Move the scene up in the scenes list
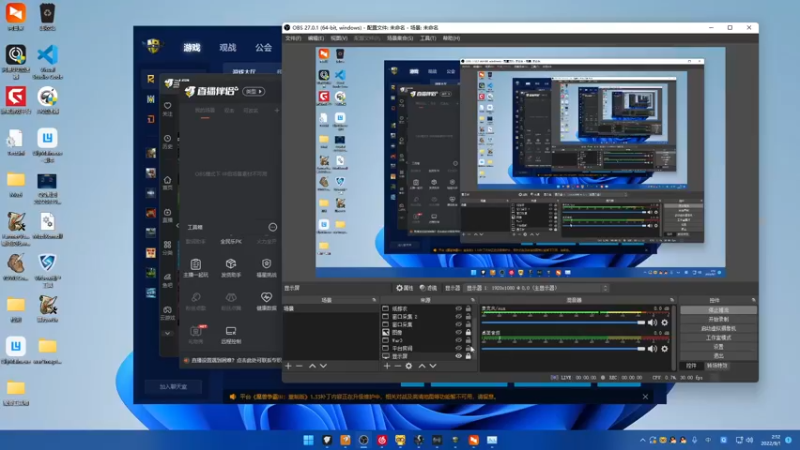The image size is (800, 450). coord(312,366)
